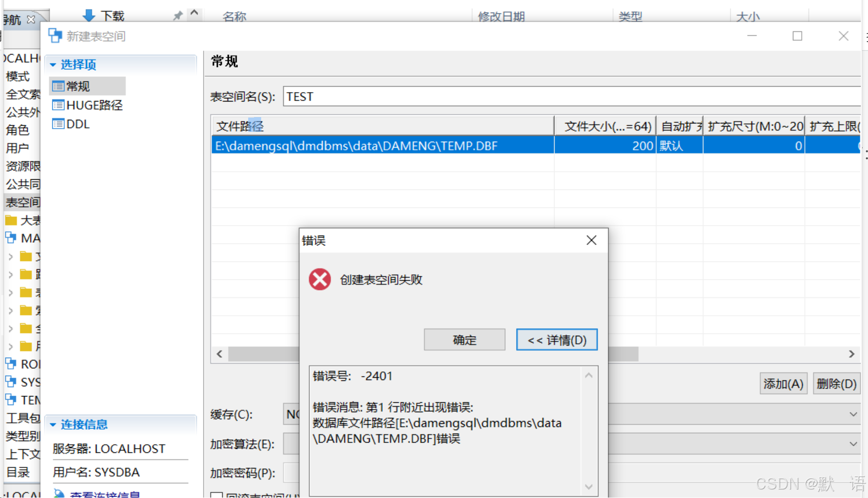Click 确定 to dismiss the error
Image resolution: width=868 pixels, height=498 pixels.
coord(464,340)
